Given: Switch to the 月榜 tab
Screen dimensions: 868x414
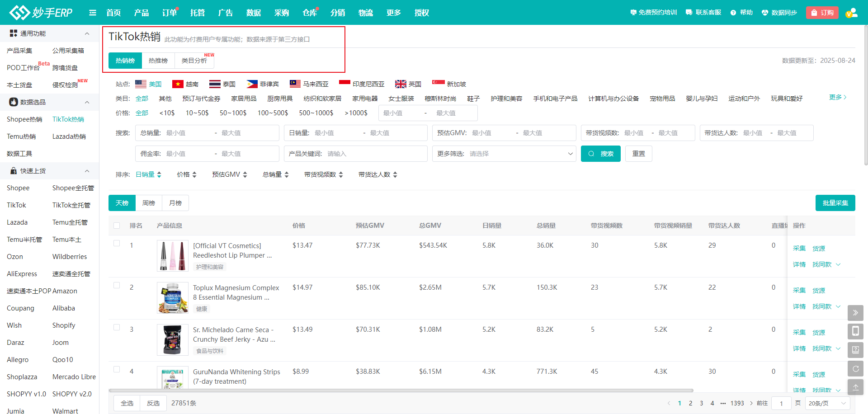Looking at the screenshot, I should (175, 203).
